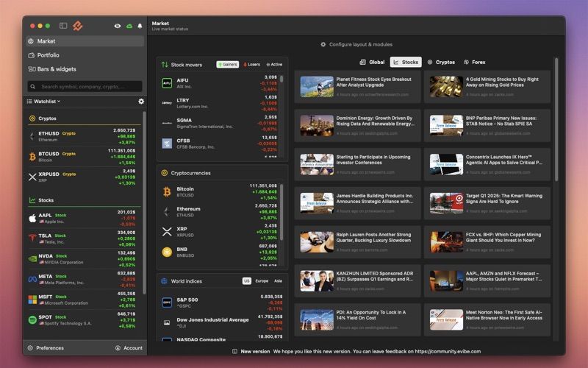The height and width of the screenshot is (368, 588).
Task: Click the S&P 500 index icon
Action: (x=167, y=302)
